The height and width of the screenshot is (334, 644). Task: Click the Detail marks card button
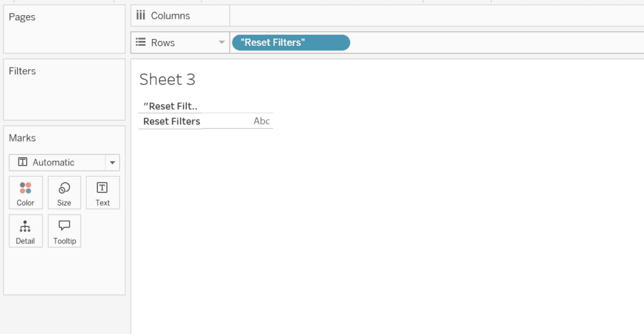click(26, 231)
